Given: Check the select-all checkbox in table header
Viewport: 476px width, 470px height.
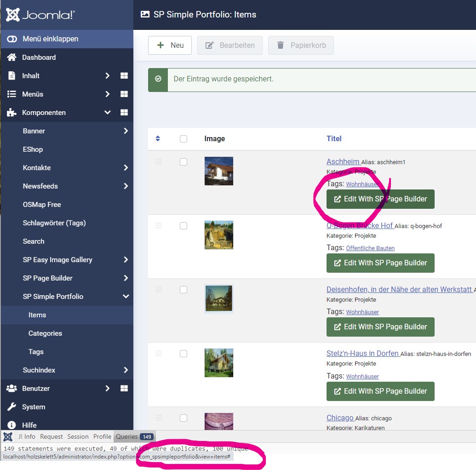Looking at the screenshot, I should [184, 139].
